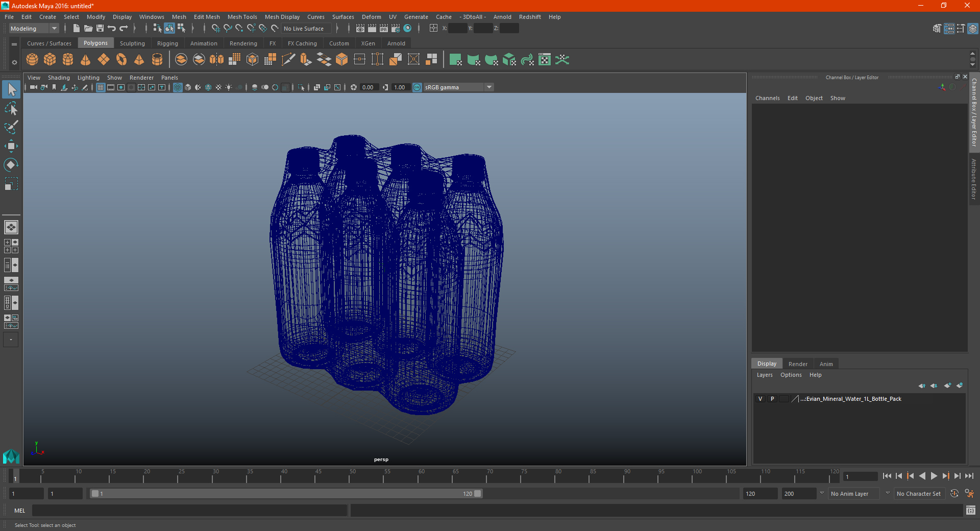Click Select camera icon in panel toolbar
The image size is (980, 531).
34,87
